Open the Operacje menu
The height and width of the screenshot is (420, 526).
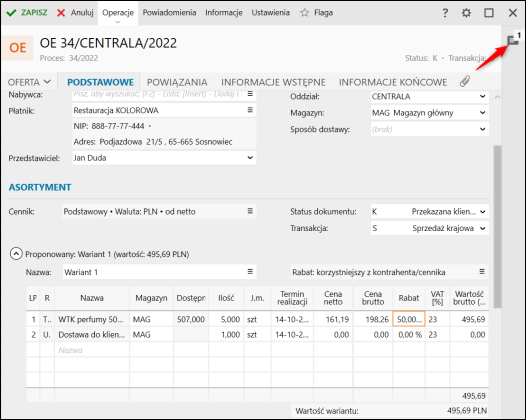click(x=118, y=13)
